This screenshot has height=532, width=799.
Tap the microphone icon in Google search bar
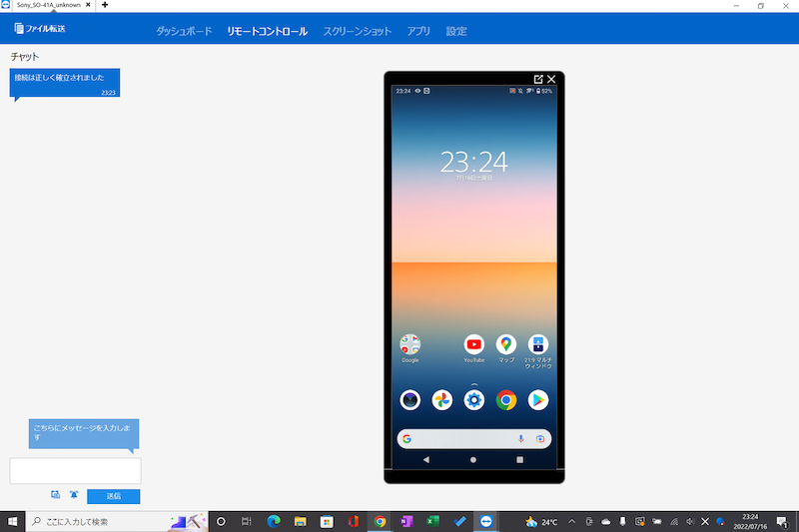pyautogui.click(x=521, y=438)
